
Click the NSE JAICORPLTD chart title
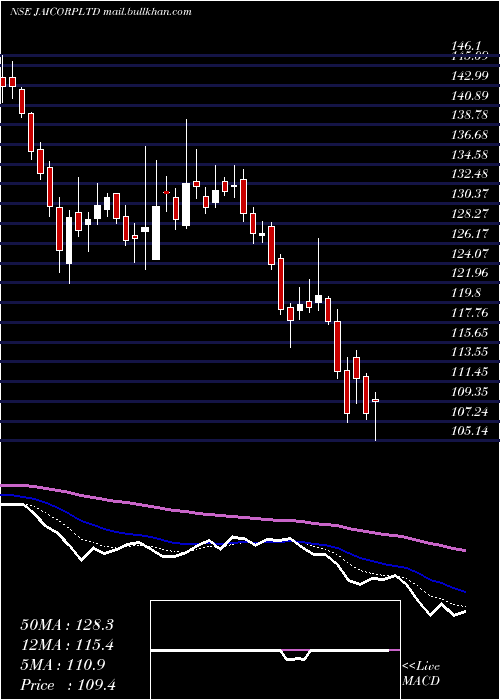point(101,12)
